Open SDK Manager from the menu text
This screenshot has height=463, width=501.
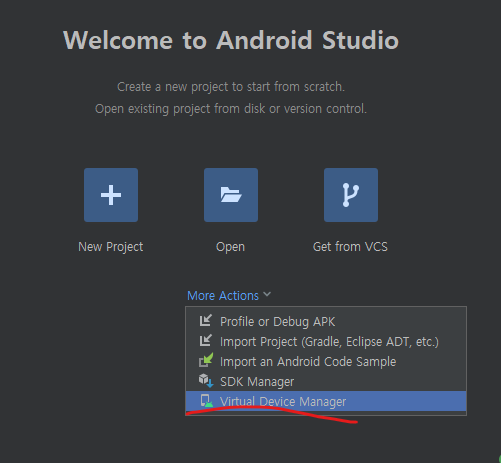coord(257,382)
